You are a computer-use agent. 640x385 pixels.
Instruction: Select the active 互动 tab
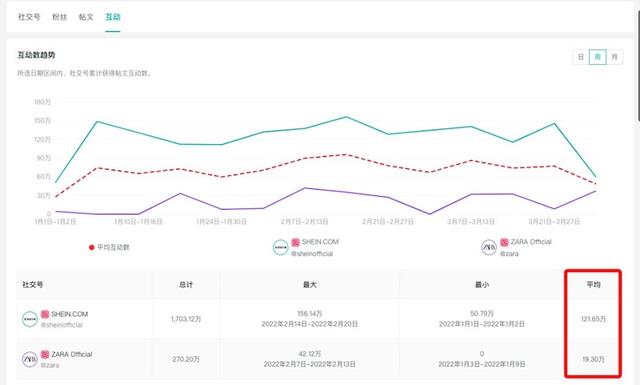click(x=113, y=17)
